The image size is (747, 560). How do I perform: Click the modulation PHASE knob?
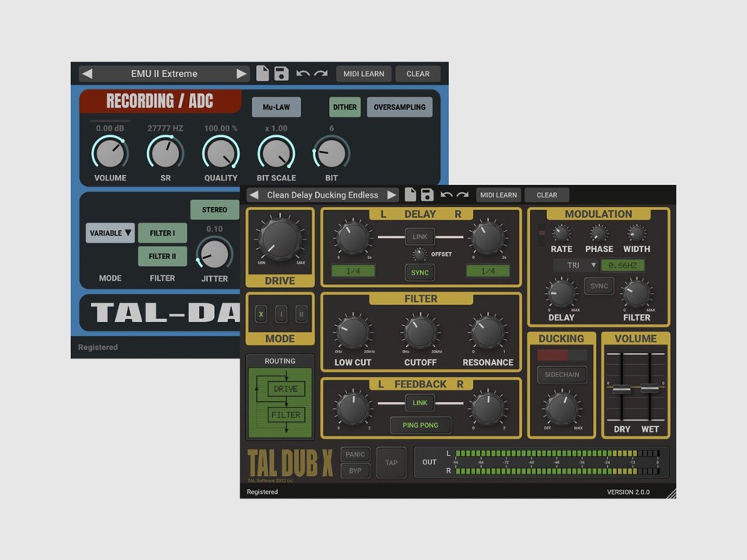[598, 234]
